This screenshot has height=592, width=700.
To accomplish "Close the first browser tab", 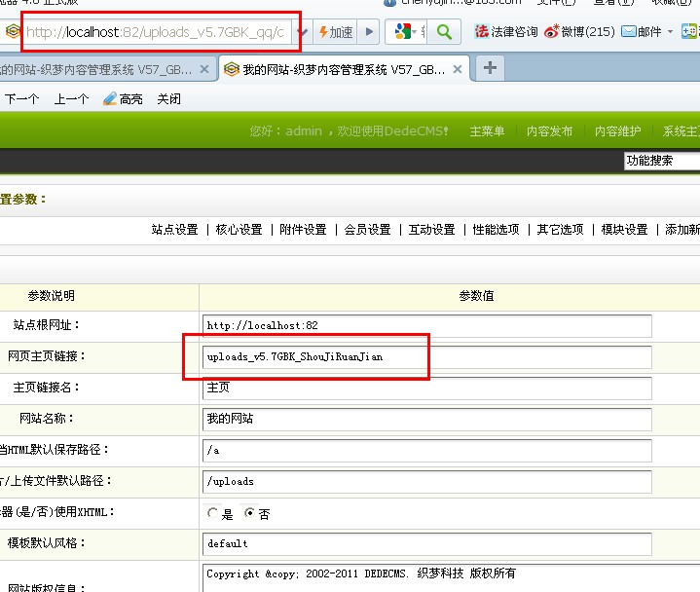I will coord(204,69).
